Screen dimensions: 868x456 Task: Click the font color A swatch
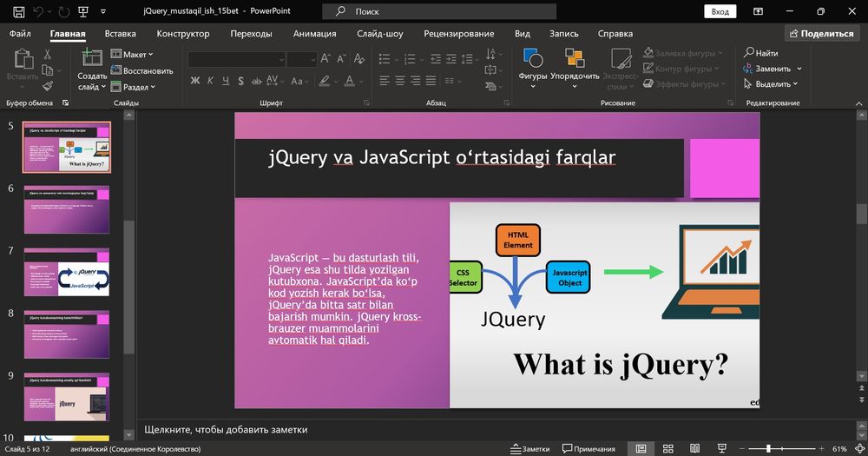(349, 81)
